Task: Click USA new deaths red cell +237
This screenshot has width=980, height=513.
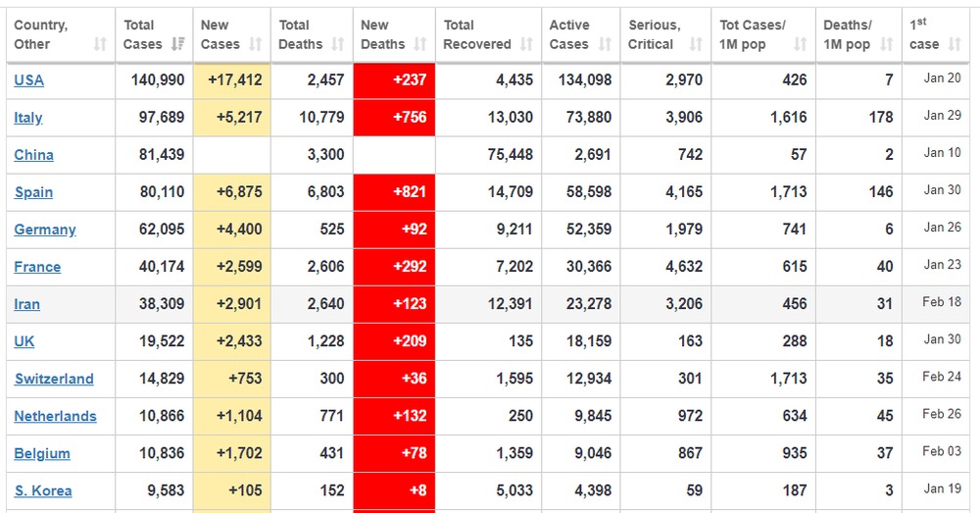Action: 394,80
